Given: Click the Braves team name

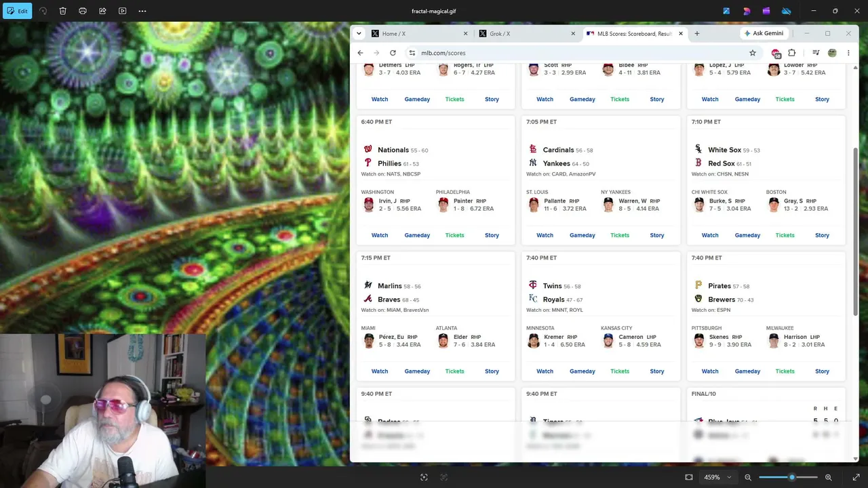Looking at the screenshot, I should [x=389, y=300].
